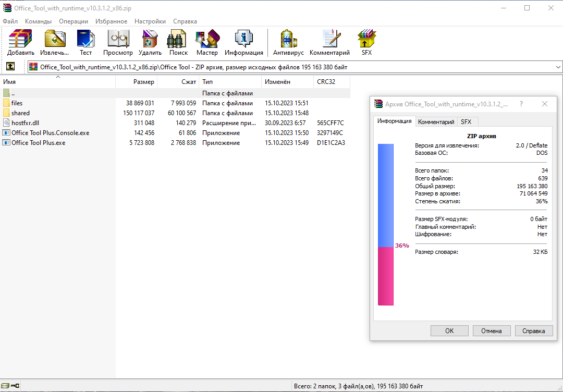Click the blue portion of compression bar
Image resolution: width=563 pixels, height=392 pixels.
pos(386,195)
